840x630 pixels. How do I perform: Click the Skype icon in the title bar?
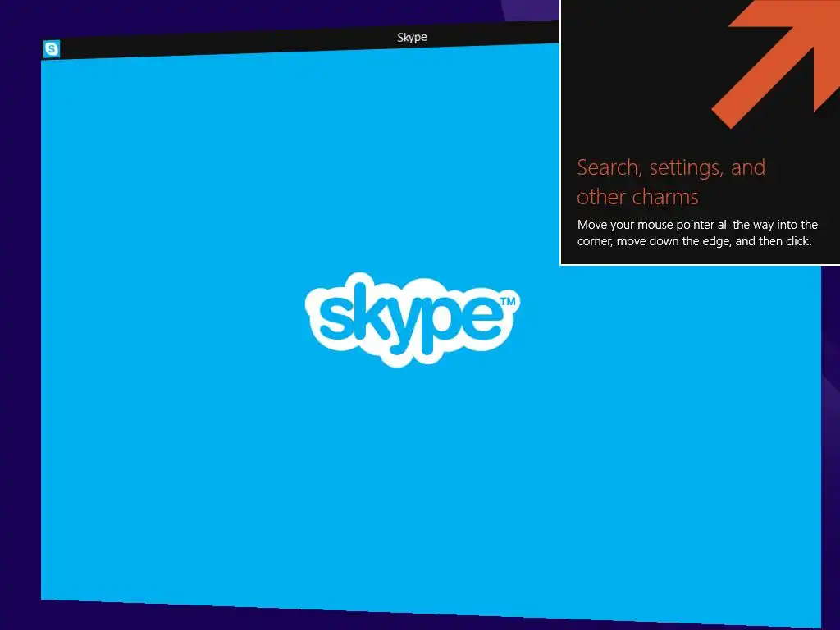click(x=52, y=48)
